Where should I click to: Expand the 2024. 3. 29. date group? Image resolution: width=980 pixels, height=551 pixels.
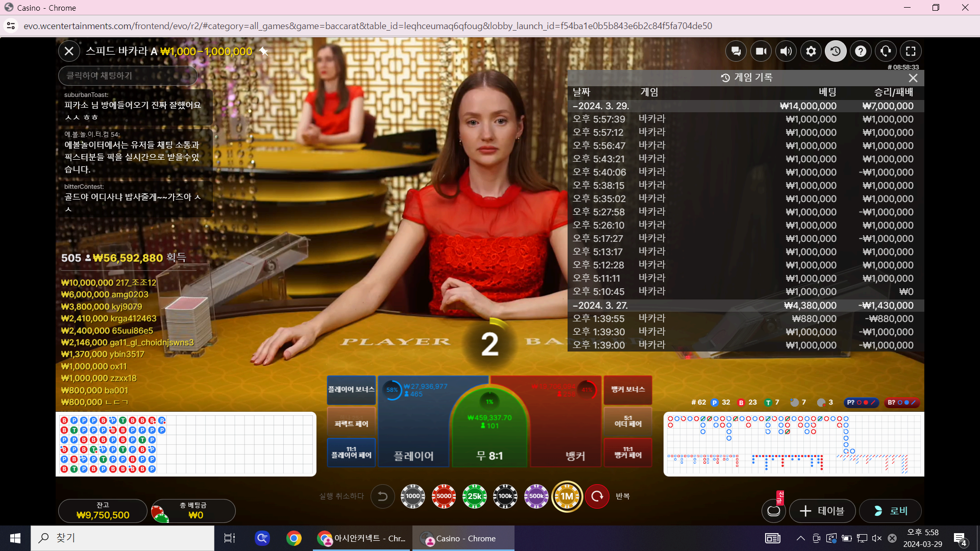point(601,106)
